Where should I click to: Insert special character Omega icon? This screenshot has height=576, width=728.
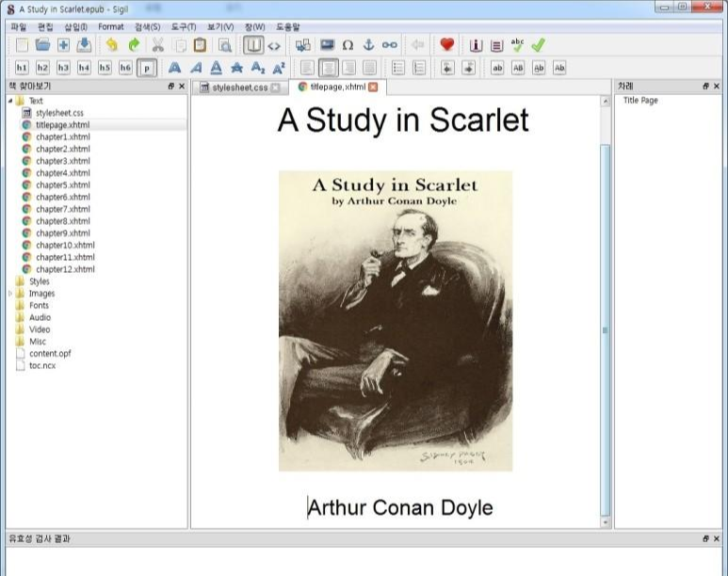tap(348, 45)
